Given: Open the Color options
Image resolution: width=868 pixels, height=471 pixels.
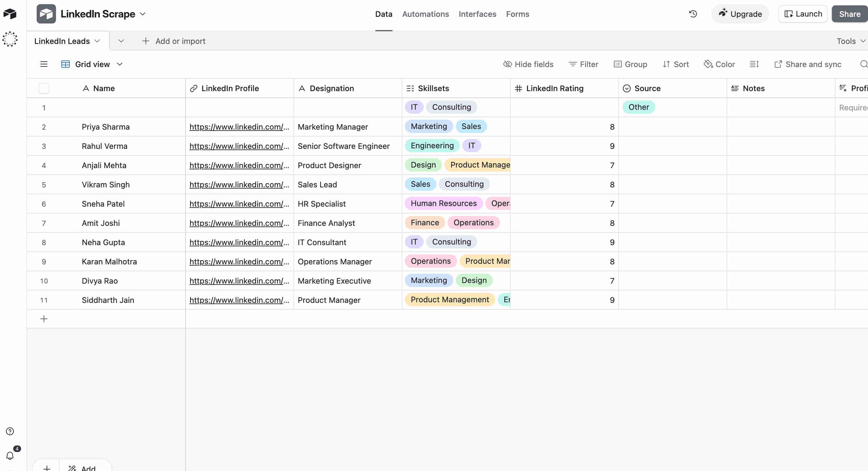Looking at the screenshot, I should tap(719, 64).
